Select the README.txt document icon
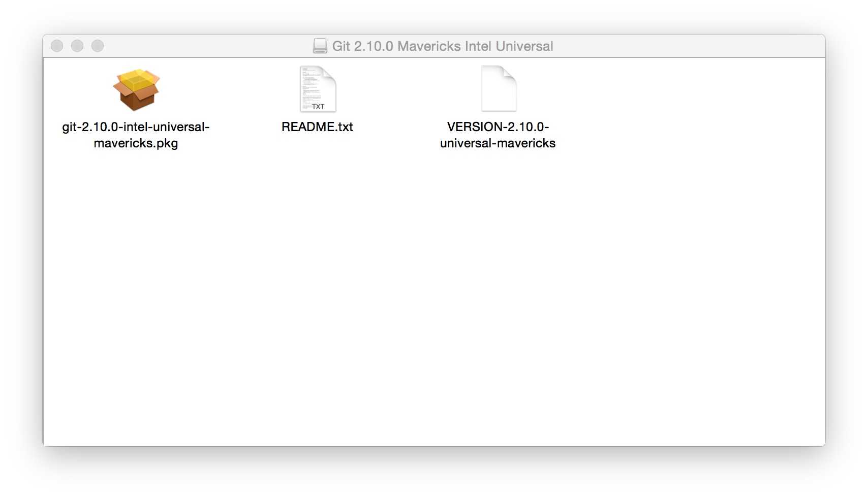Image resolution: width=868 pixels, height=497 pixels. tap(318, 89)
